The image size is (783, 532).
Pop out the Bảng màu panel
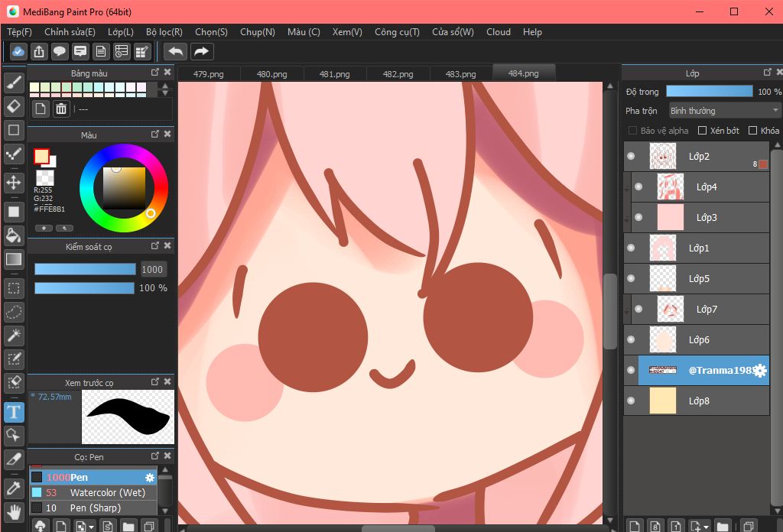154,73
